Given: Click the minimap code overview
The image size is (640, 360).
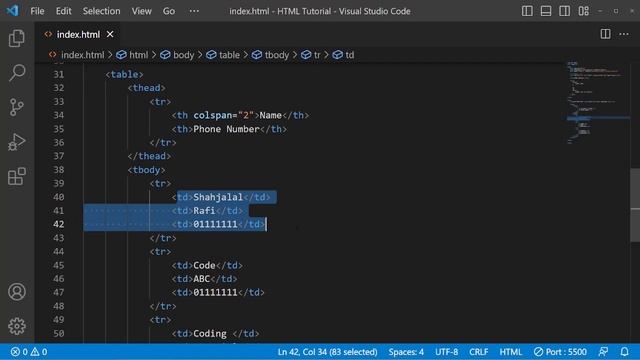Looking at the screenshot, I should [598, 102].
